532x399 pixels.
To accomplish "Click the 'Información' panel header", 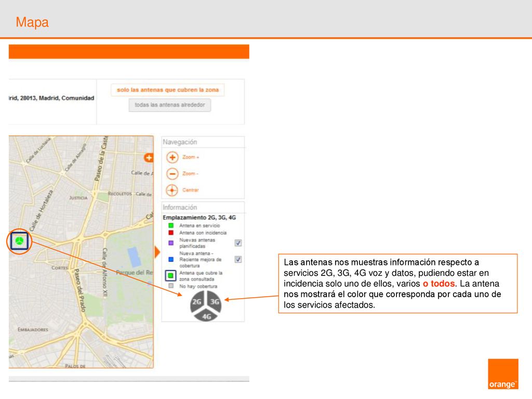I will coord(180,207).
